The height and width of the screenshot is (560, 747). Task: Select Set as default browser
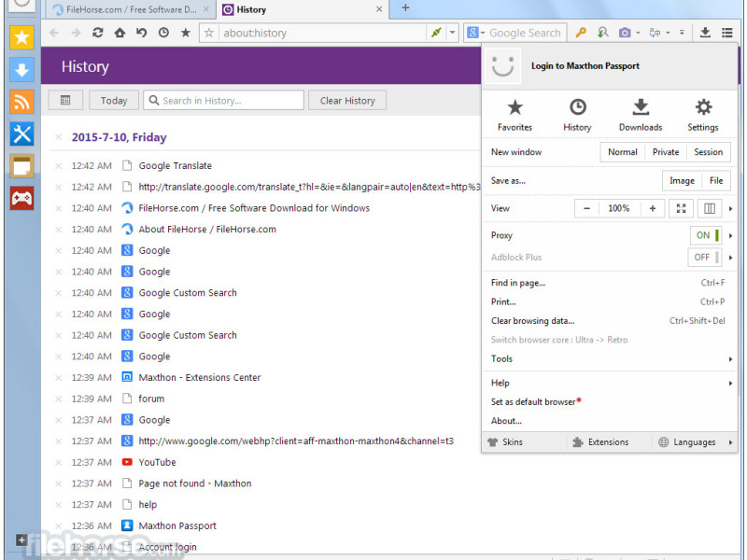pyautogui.click(x=610, y=402)
